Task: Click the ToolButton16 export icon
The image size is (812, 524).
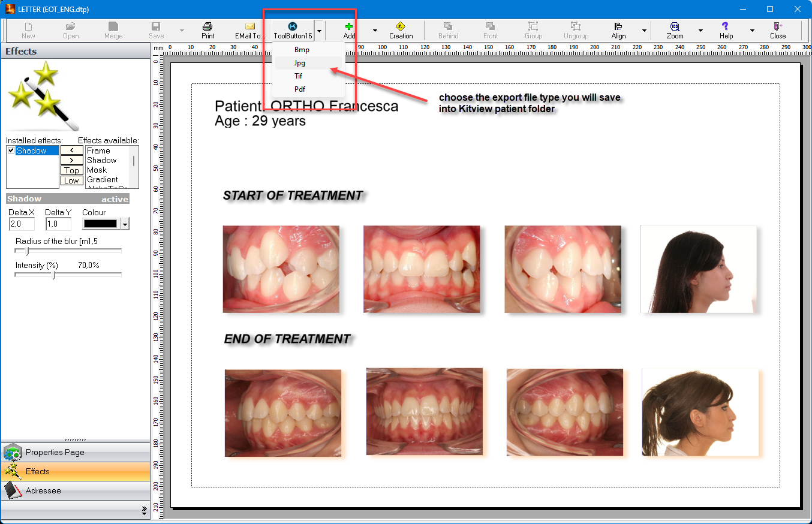Action: (x=293, y=26)
